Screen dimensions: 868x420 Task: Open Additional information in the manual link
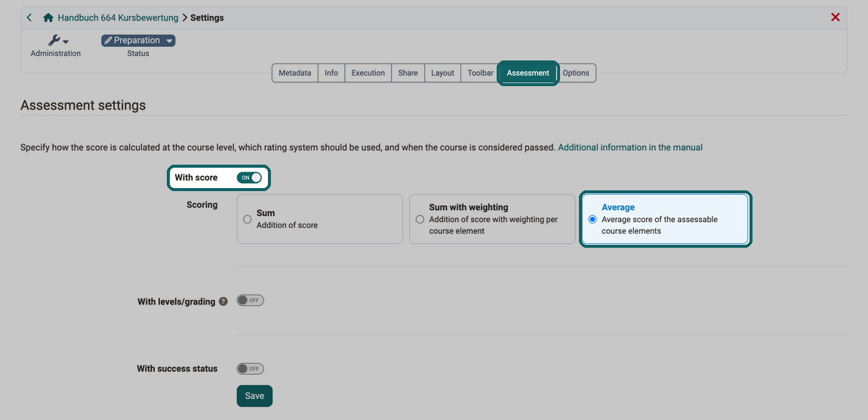pos(630,147)
